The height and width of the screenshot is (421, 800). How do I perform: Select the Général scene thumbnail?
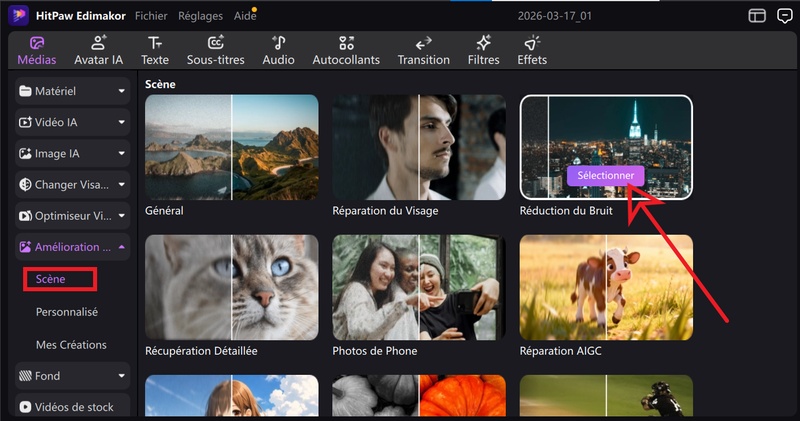232,147
